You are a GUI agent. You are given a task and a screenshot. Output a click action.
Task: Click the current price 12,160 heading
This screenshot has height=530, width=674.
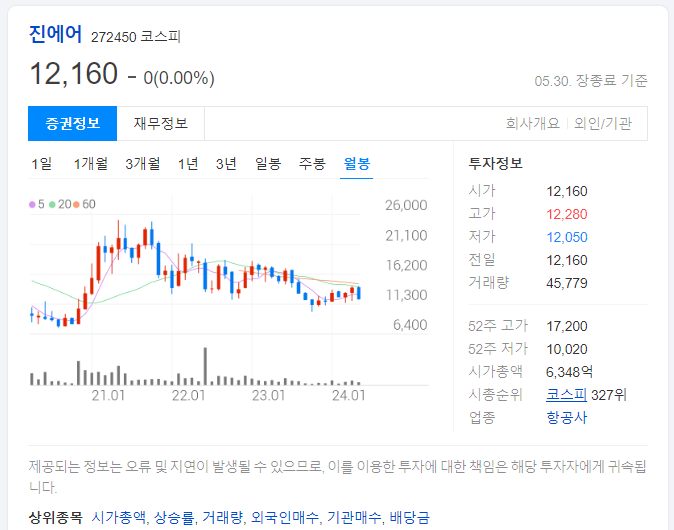pyautogui.click(x=74, y=74)
